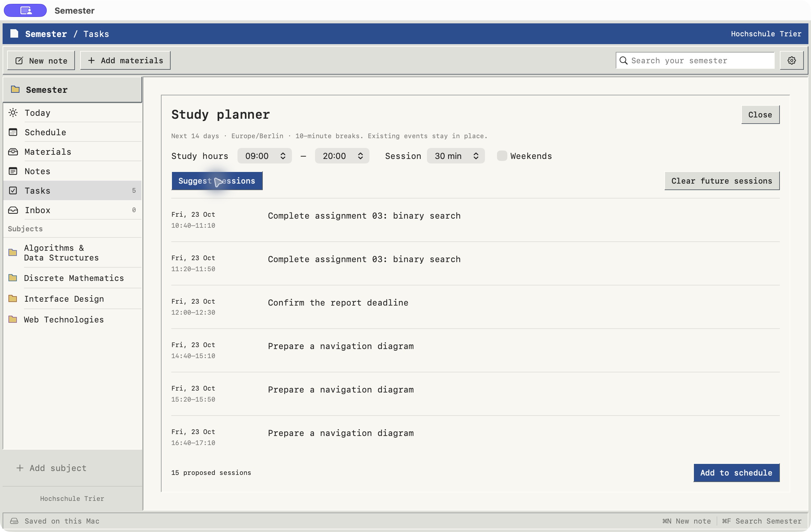Click the Web Technologies folder icon
This screenshot has width=811, height=532.
(x=13, y=319)
